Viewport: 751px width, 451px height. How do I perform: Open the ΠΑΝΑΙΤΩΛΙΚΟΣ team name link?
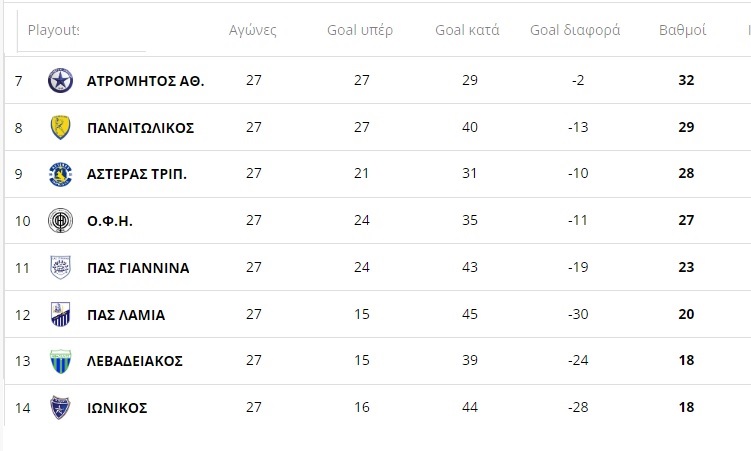(x=140, y=128)
